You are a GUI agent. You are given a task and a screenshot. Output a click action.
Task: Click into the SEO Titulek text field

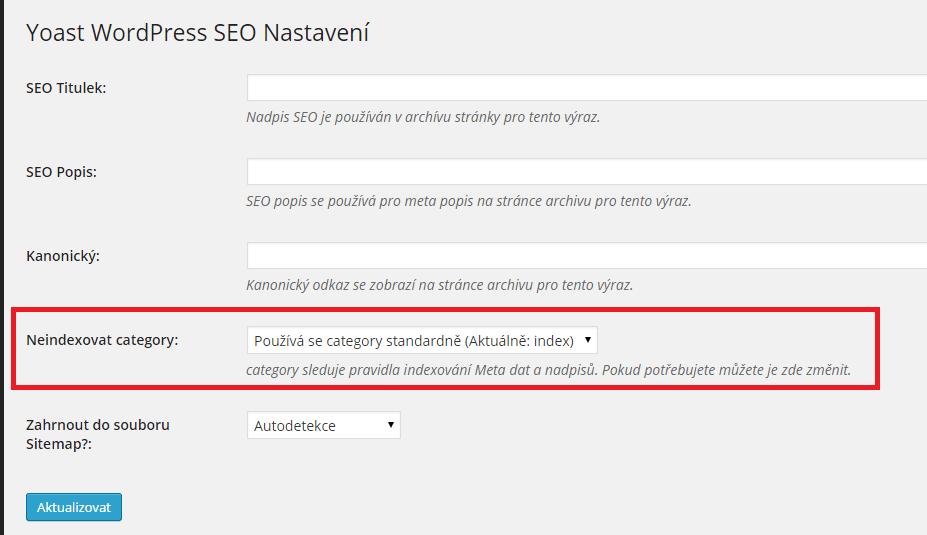click(x=586, y=87)
